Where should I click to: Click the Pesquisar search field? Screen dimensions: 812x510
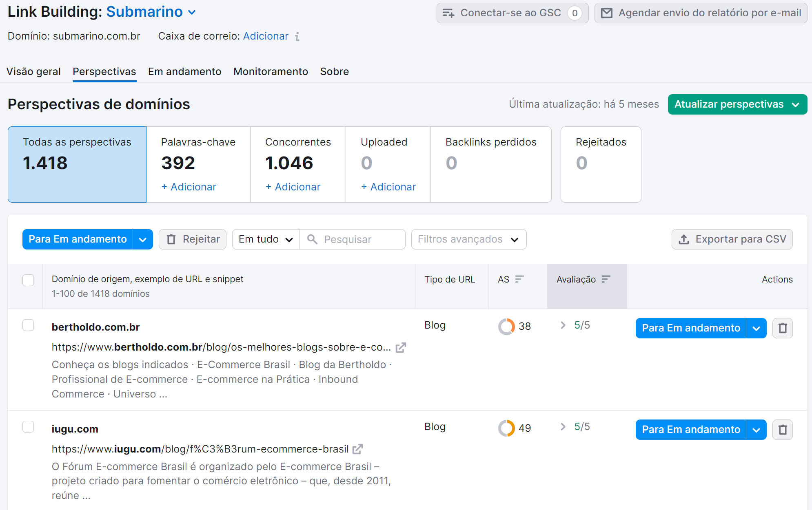pyautogui.click(x=353, y=239)
